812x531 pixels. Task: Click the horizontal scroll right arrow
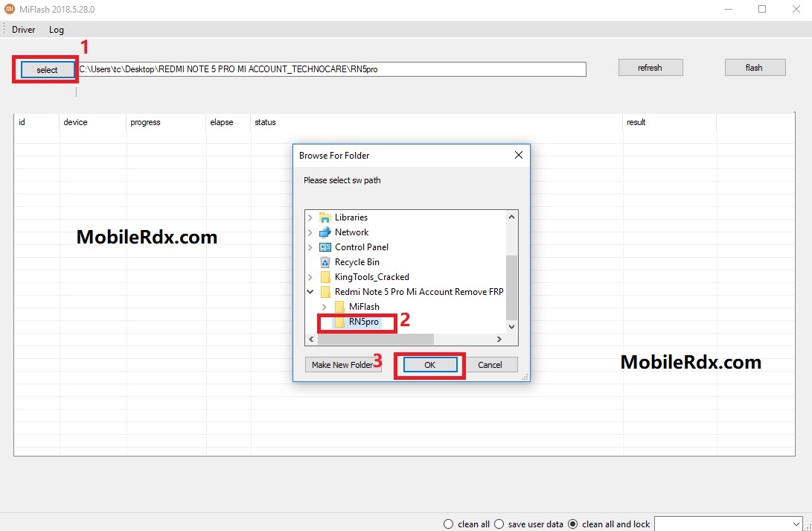click(499, 340)
